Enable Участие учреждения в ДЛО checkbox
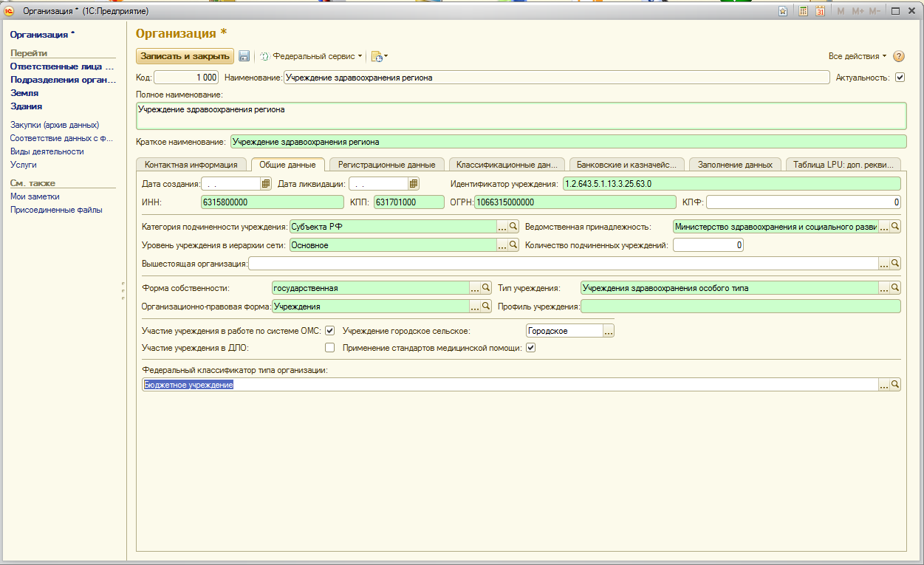 [330, 347]
